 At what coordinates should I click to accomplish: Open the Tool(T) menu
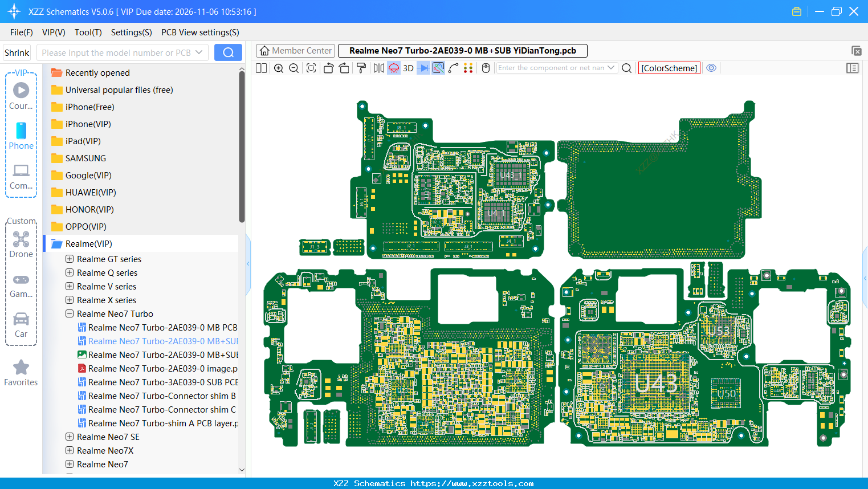pos(88,32)
